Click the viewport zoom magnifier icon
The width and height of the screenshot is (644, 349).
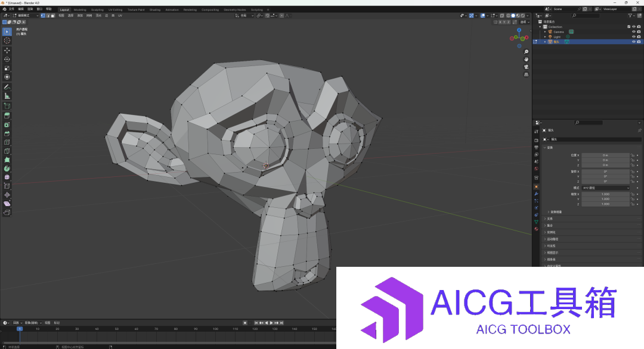526,52
